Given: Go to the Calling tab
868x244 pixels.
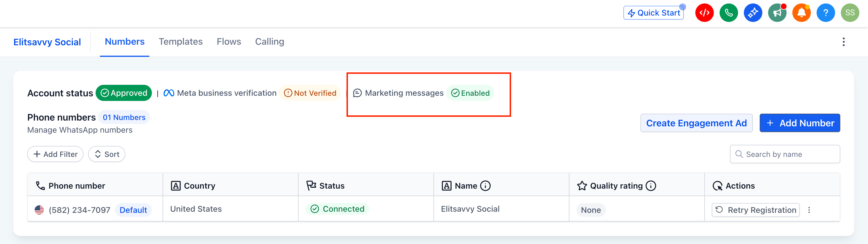Looking at the screenshot, I should [x=270, y=42].
